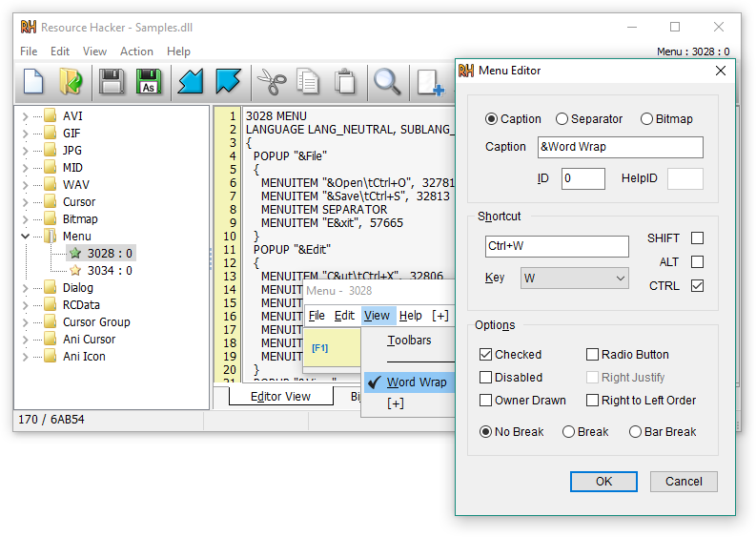Click the New file toolbar icon

[33, 82]
